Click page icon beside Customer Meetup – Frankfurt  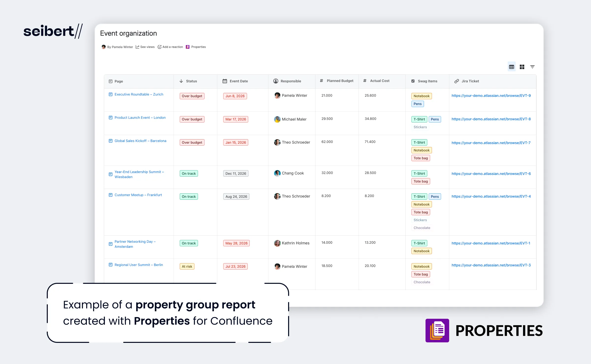click(x=111, y=195)
